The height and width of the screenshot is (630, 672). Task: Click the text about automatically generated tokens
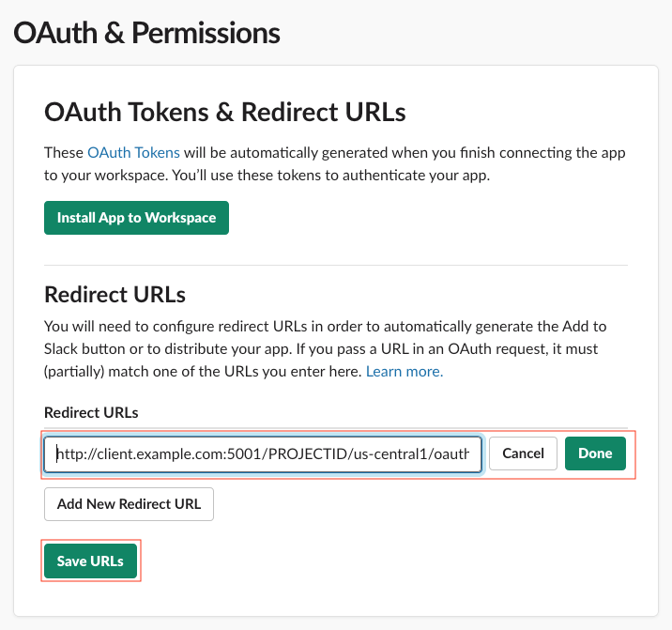[x=404, y=152]
